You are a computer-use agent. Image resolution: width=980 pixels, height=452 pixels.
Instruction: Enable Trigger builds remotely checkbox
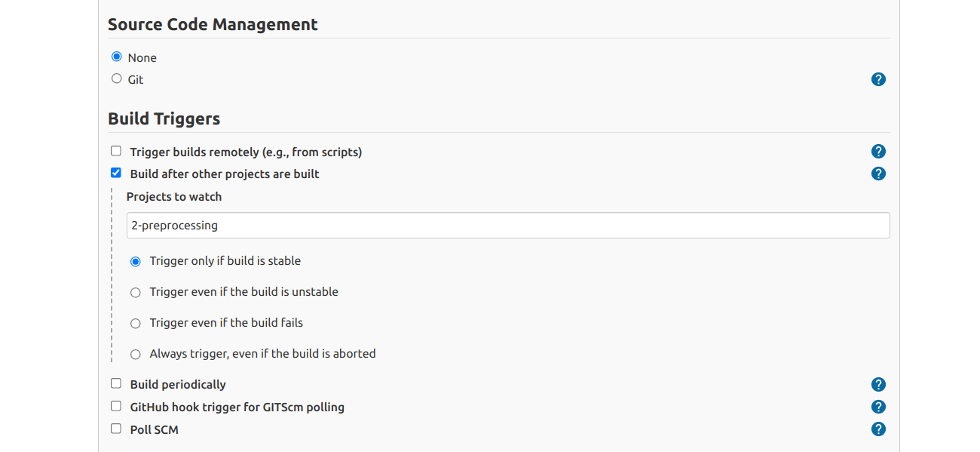115,151
